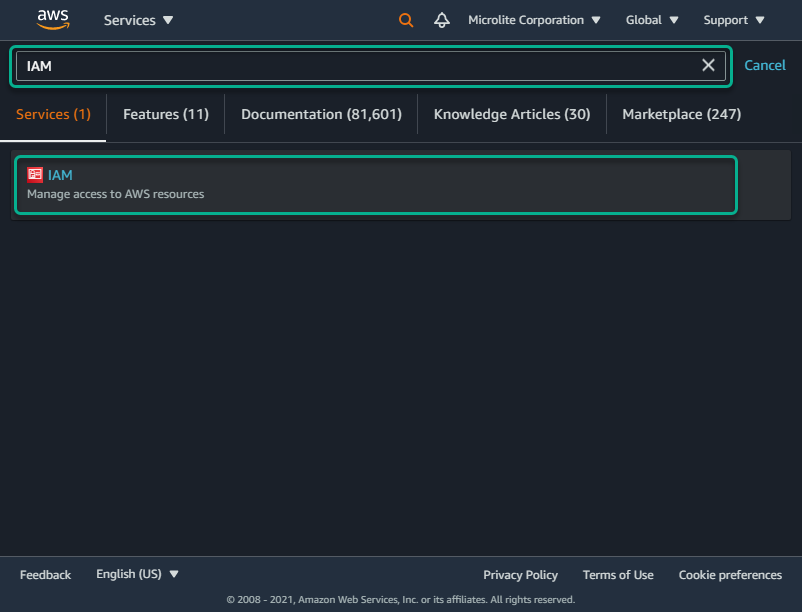The width and height of the screenshot is (802, 612).
Task: Click the AWS logo home icon
Action: point(53,19)
